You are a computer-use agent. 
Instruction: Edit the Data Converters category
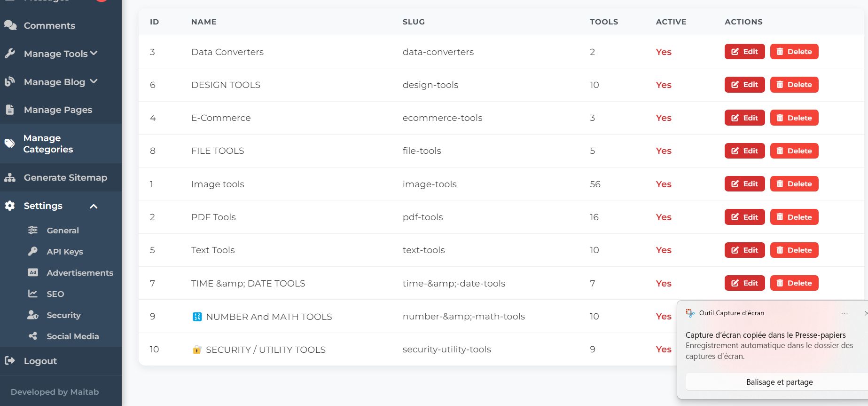click(744, 52)
